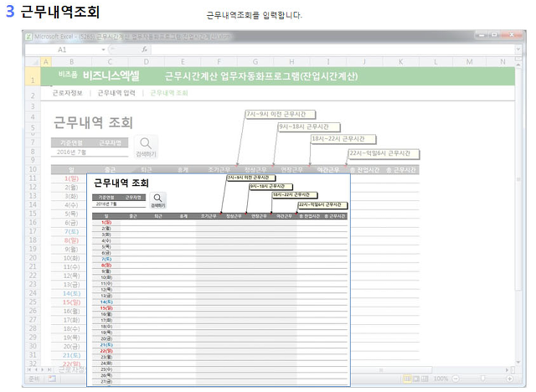Select the 근무내역 조회 sheet link
Image resolution: width=536 pixels, height=392 pixels.
169,93
